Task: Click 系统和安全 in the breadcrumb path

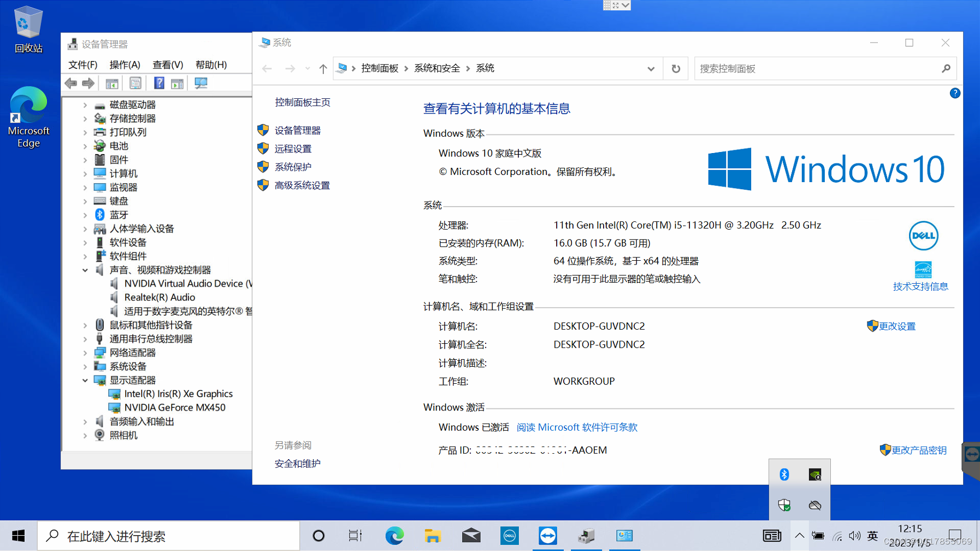Action: 437,68
